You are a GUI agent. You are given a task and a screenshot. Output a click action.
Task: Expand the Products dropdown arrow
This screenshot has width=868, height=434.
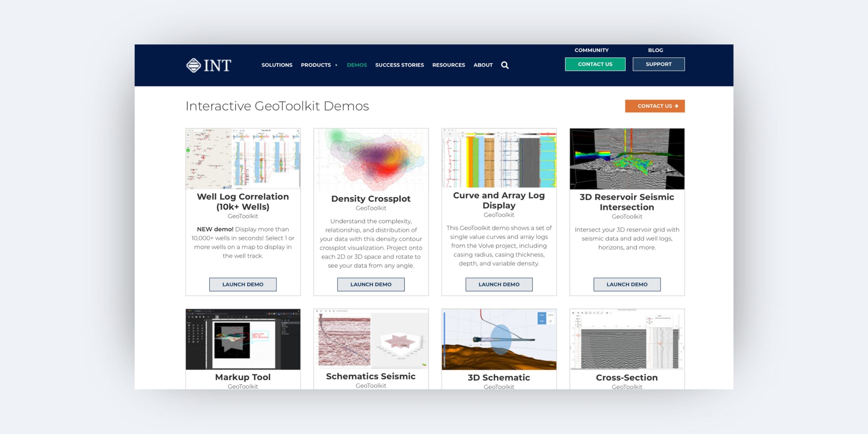click(336, 65)
